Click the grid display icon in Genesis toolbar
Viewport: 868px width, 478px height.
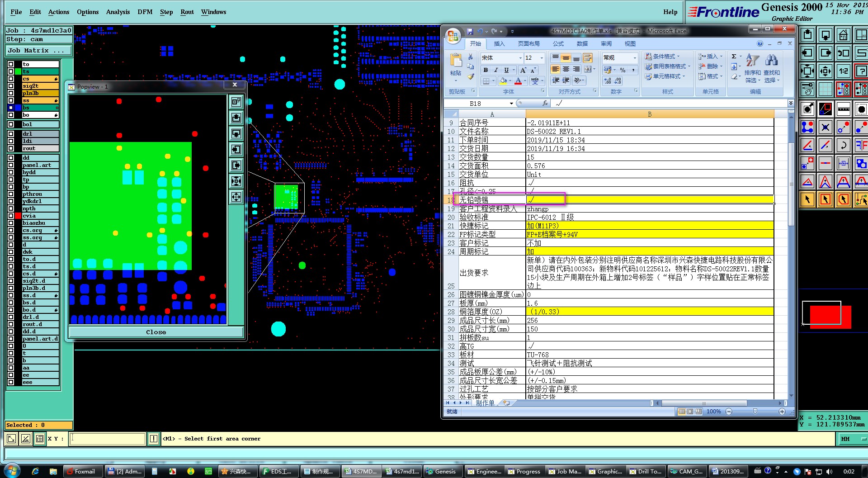pos(826,89)
